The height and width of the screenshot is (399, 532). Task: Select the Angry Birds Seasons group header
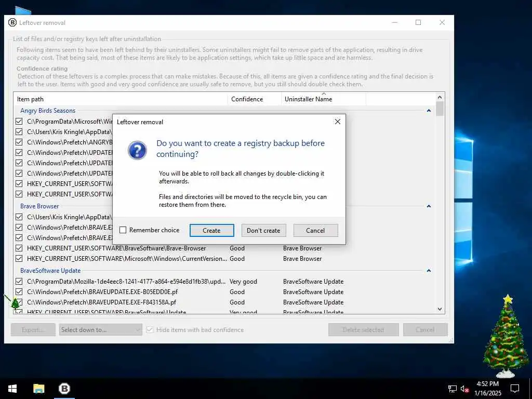pos(48,111)
